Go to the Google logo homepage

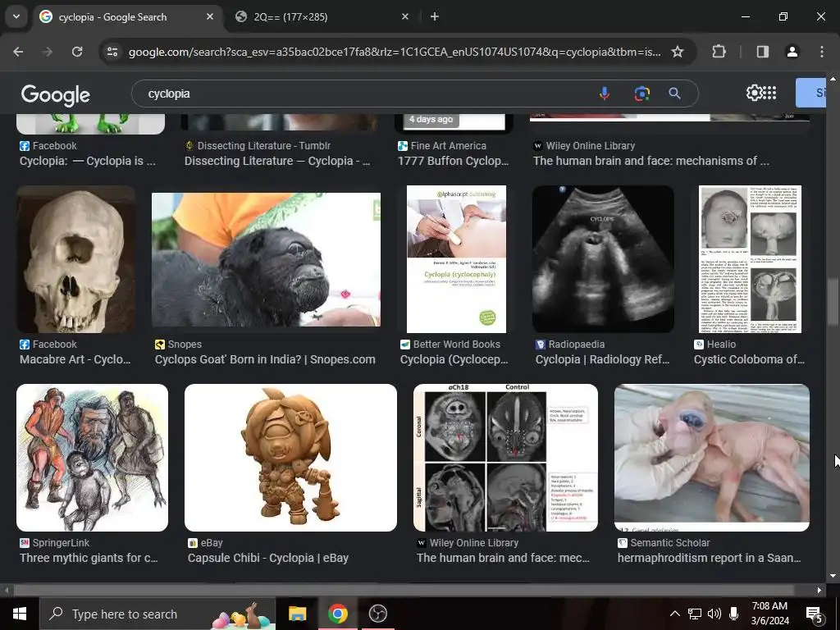pos(56,95)
